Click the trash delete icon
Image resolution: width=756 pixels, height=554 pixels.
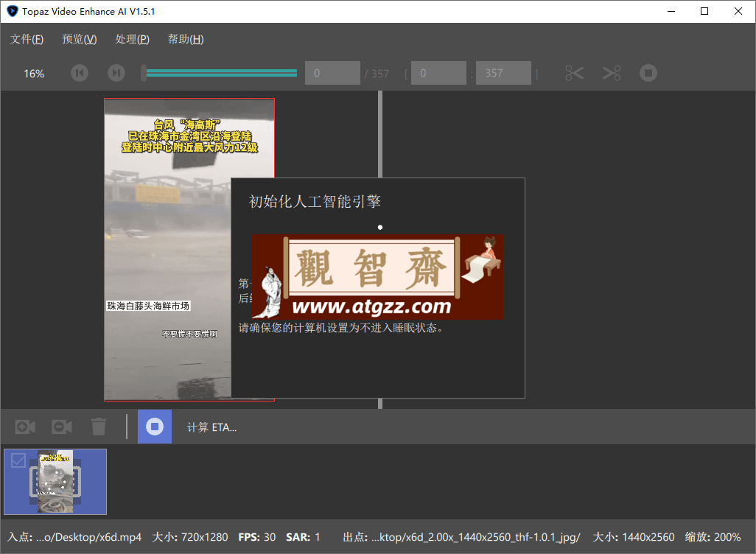coord(98,427)
